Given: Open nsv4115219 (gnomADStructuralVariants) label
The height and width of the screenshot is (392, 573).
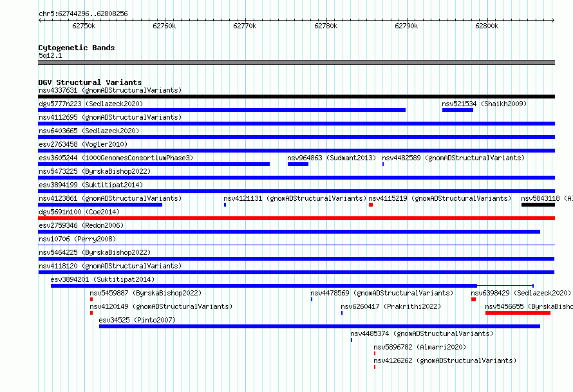Looking at the screenshot, I should (x=440, y=198).
